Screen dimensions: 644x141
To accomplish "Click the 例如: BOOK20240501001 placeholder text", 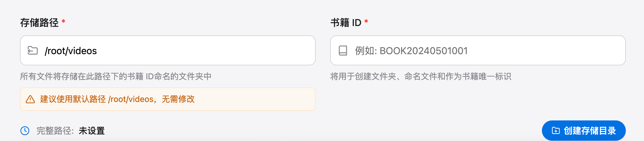I will [x=411, y=51].
